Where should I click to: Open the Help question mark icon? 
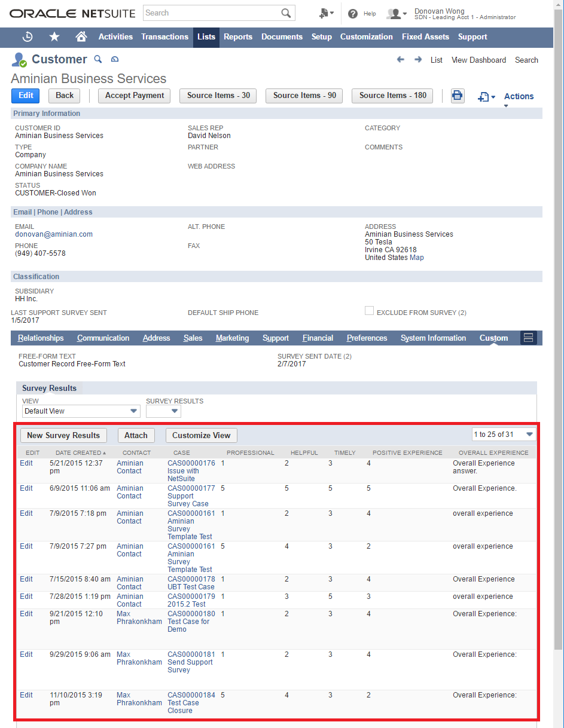(353, 13)
